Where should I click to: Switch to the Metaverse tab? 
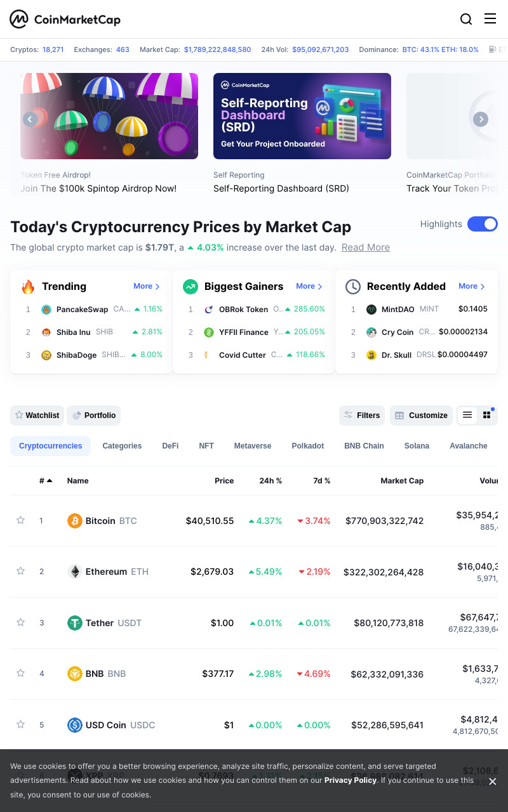(253, 446)
